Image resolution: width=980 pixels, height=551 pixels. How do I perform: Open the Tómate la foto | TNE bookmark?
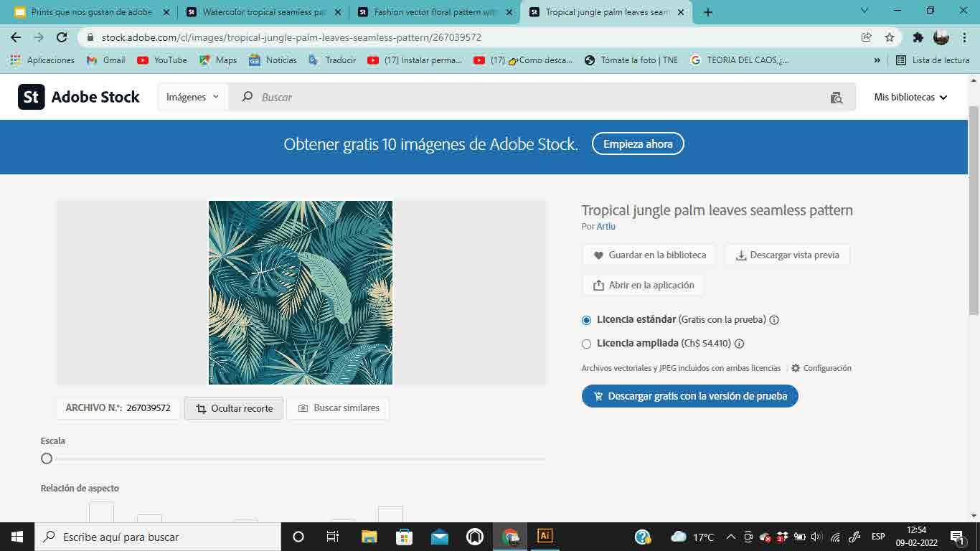tap(631, 60)
